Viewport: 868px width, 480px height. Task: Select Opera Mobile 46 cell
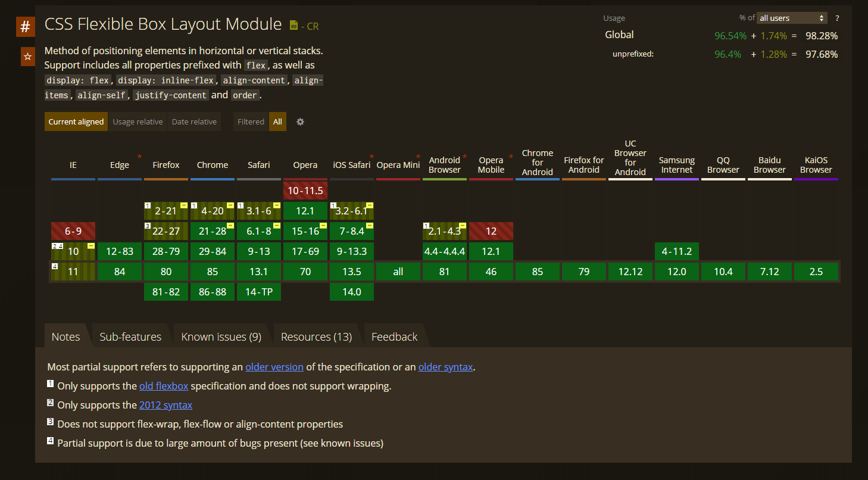click(491, 272)
